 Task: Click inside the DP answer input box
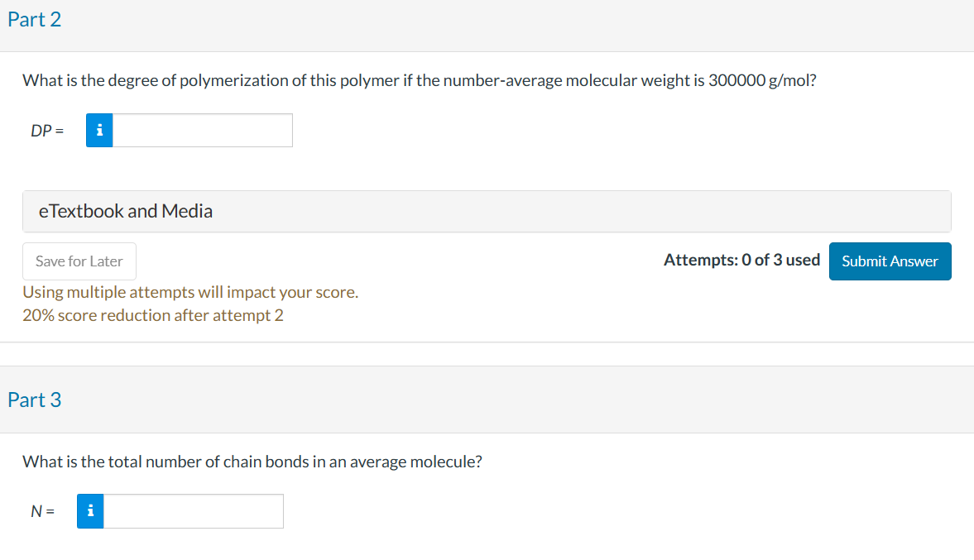coord(203,130)
